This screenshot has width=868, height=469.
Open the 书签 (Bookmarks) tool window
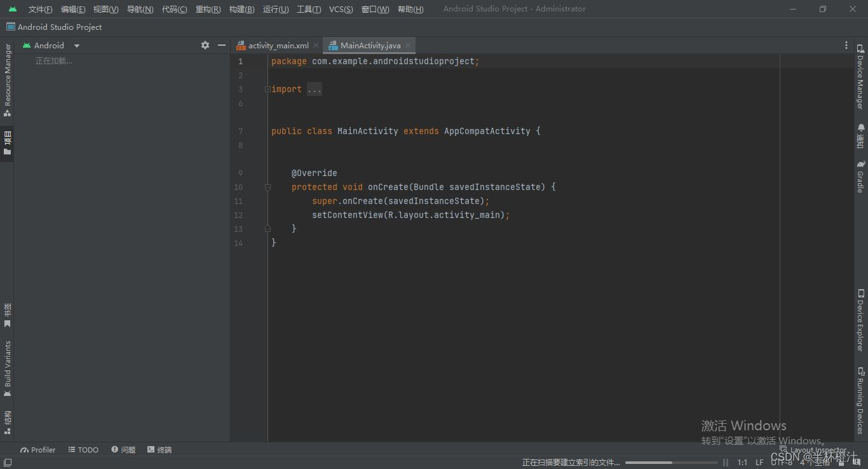7,316
